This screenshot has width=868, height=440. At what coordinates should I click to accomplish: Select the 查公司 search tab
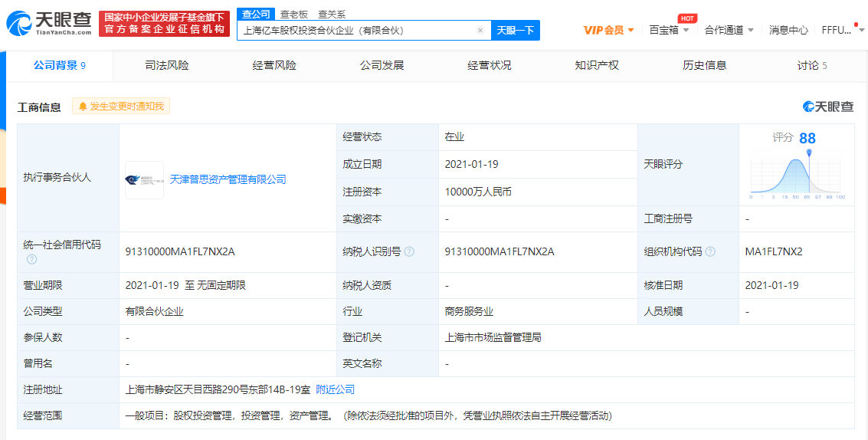click(256, 15)
